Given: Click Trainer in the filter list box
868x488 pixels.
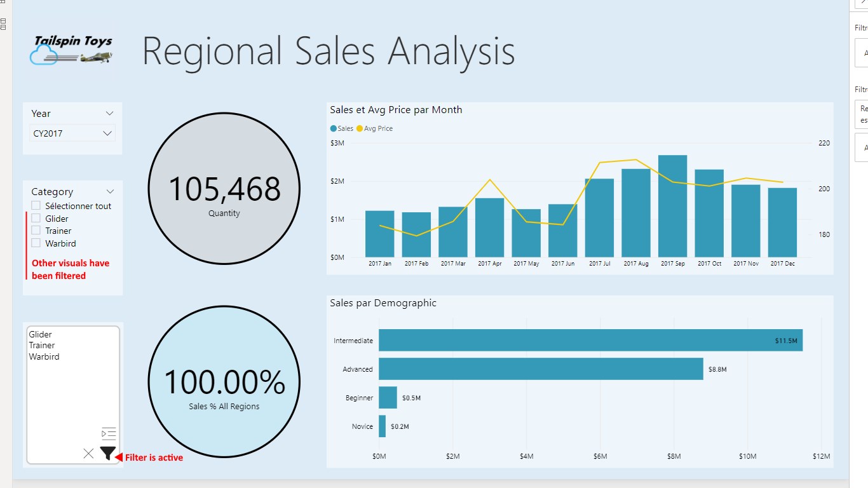Looking at the screenshot, I should tap(42, 345).
